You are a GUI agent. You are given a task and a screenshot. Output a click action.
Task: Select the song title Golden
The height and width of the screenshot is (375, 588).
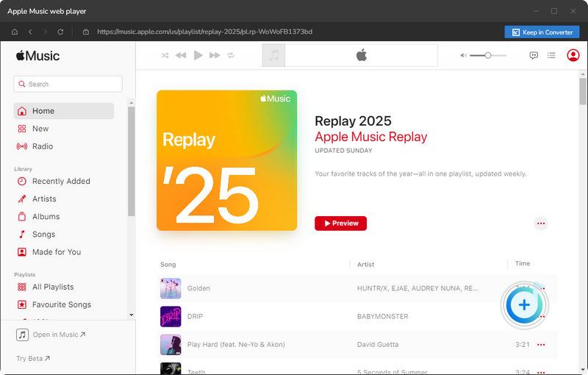(198, 288)
